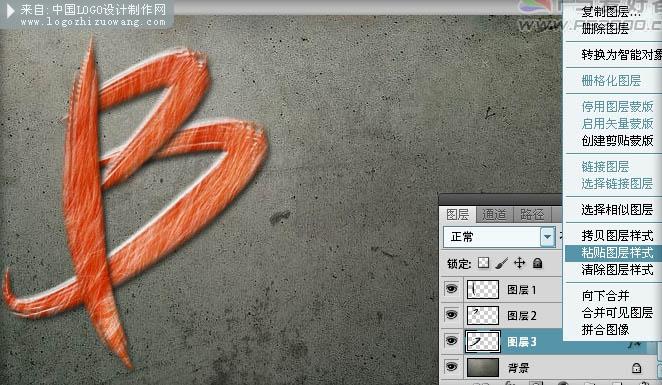Toggle the 图层 3 eye icon

451,341
